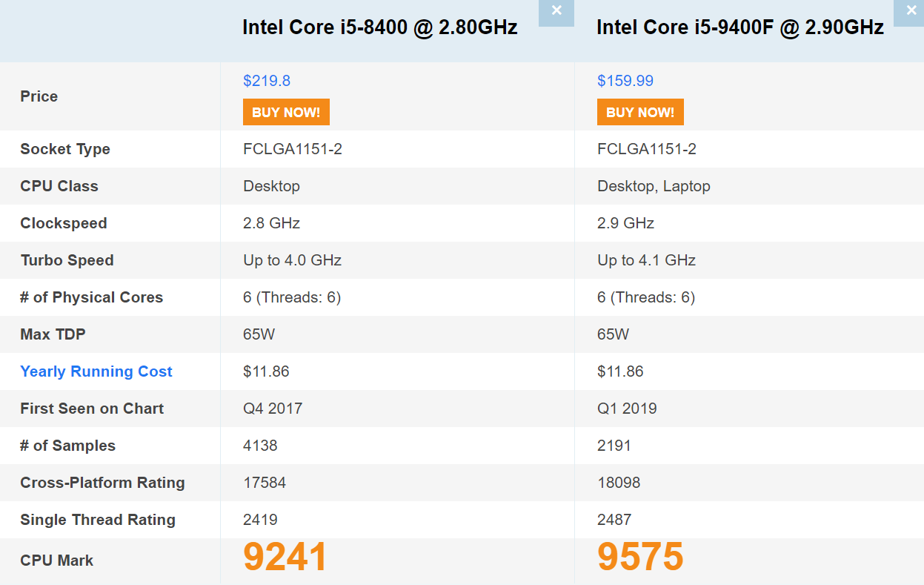This screenshot has height=585, width=924.
Task: Select the 2.8 GHz clockspeed value
Action: [x=271, y=223]
